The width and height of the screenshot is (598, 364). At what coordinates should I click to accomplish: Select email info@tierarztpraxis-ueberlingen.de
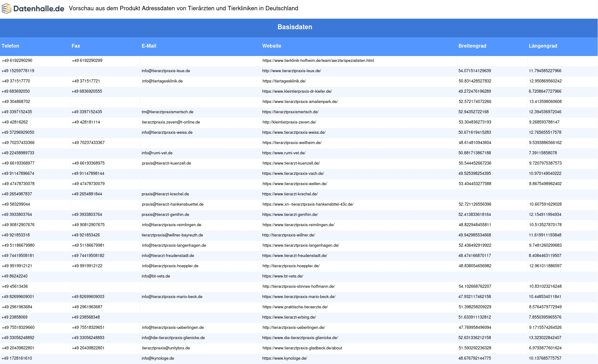[x=173, y=328]
